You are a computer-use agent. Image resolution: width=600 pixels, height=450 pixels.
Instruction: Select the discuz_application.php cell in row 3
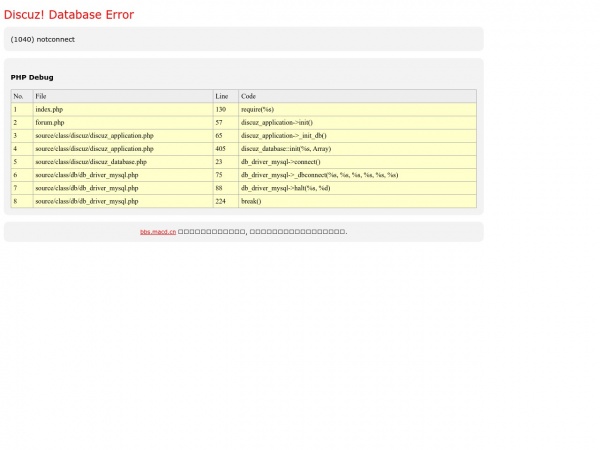coord(123,135)
